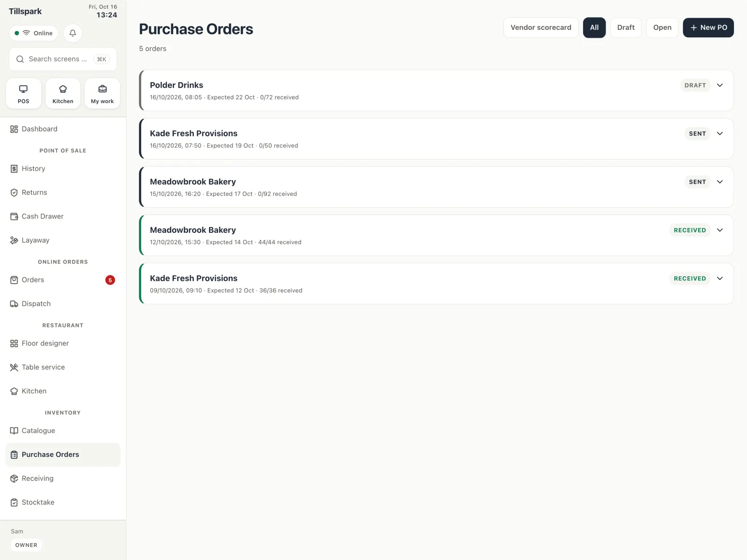Open the Kitchen quick shortcut tile
Screen dimensions: 747x560
(x=63, y=93)
